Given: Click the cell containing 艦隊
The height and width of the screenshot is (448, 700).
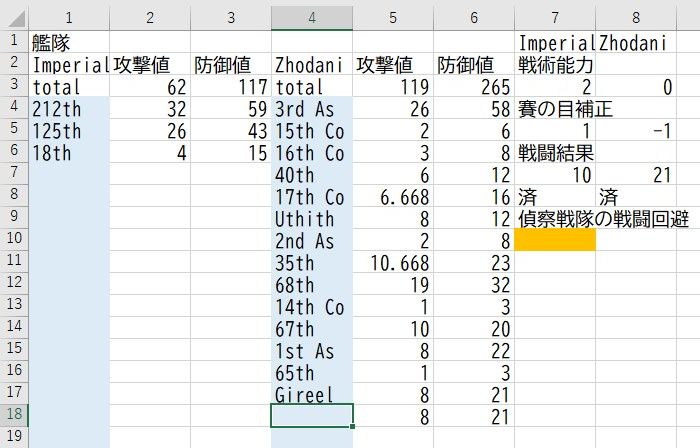Looking at the screenshot, I should coord(69,42).
